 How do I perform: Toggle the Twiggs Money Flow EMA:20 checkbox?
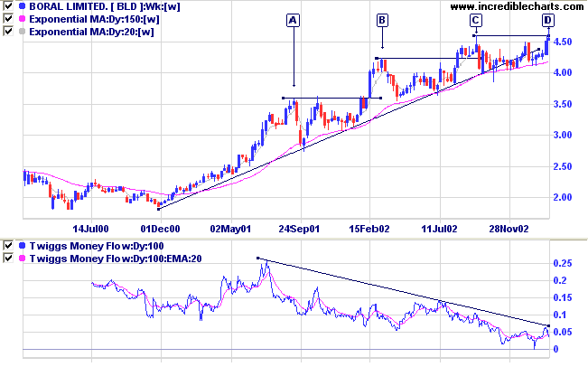(x=8, y=259)
